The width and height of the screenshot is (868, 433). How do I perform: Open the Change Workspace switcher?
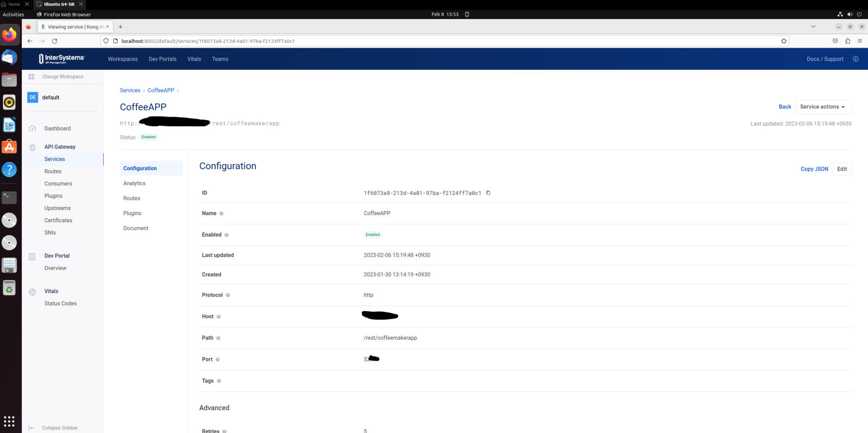pos(62,77)
